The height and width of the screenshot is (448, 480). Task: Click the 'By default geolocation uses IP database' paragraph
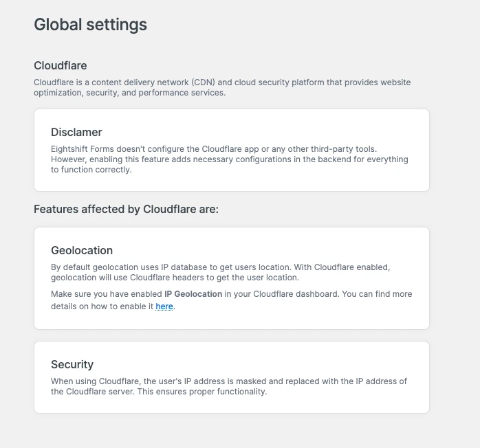coord(220,267)
